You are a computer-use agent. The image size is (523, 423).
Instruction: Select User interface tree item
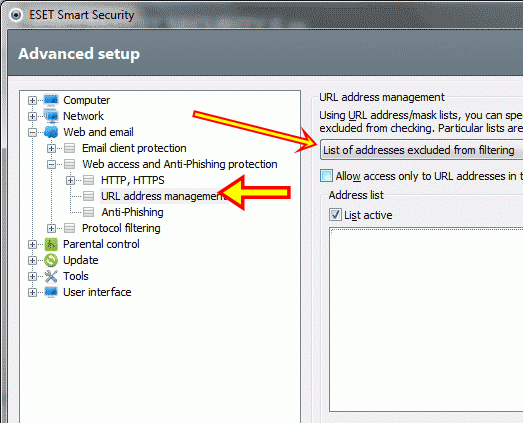[97, 292]
